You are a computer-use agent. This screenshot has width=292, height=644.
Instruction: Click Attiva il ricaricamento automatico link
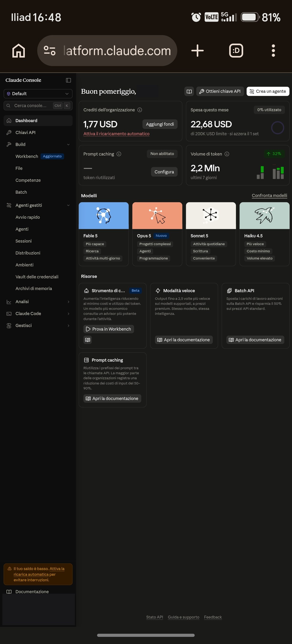click(x=116, y=134)
